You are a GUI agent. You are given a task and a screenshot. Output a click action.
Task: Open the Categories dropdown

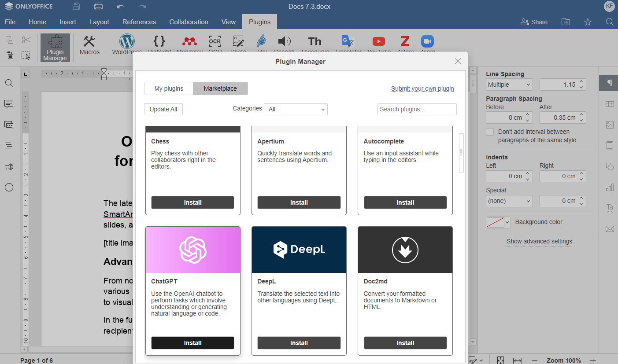click(x=296, y=109)
